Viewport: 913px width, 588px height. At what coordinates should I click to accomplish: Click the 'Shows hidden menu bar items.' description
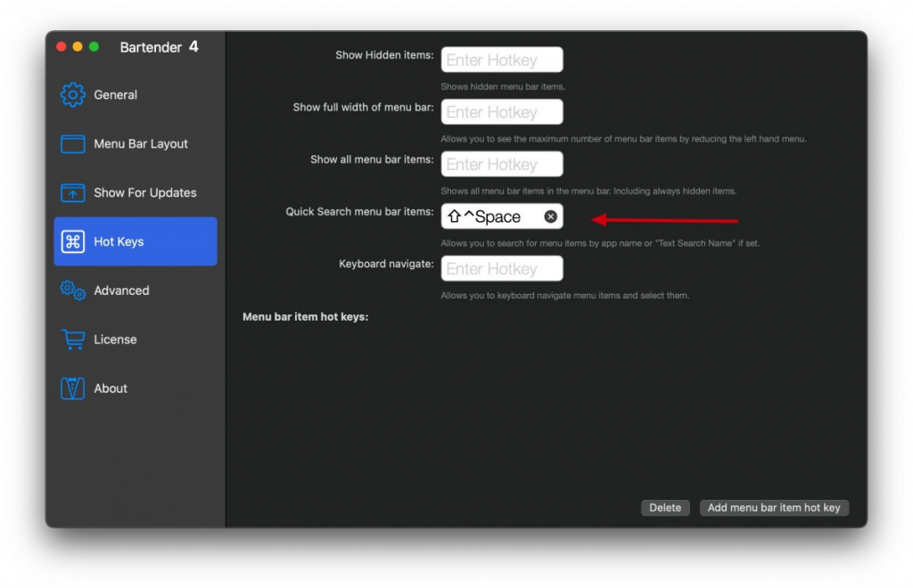tap(503, 86)
